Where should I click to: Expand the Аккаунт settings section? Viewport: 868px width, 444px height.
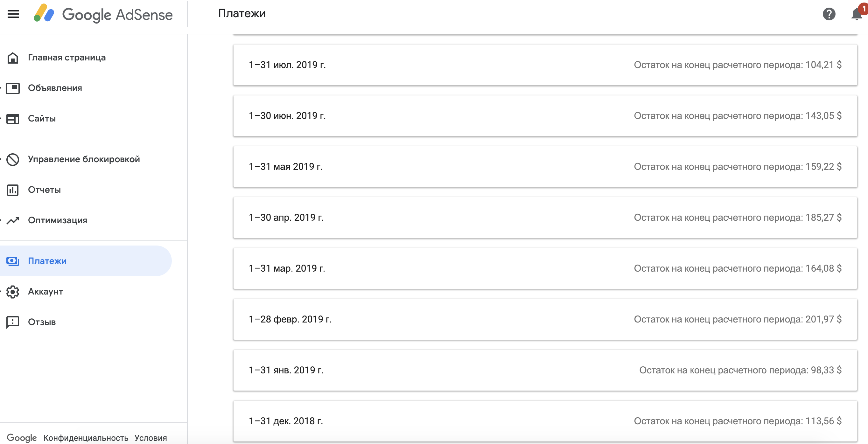click(45, 292)
